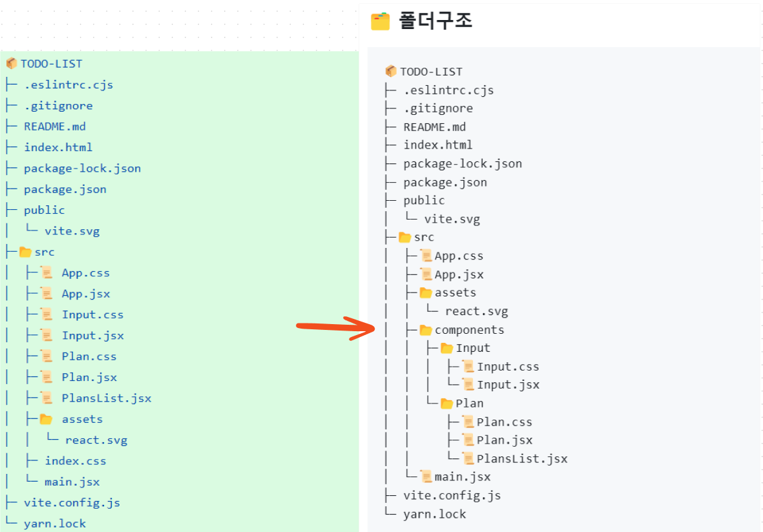
Task: Select .eslintrc.cjs in the left tree
Action: tap(68, 85)
